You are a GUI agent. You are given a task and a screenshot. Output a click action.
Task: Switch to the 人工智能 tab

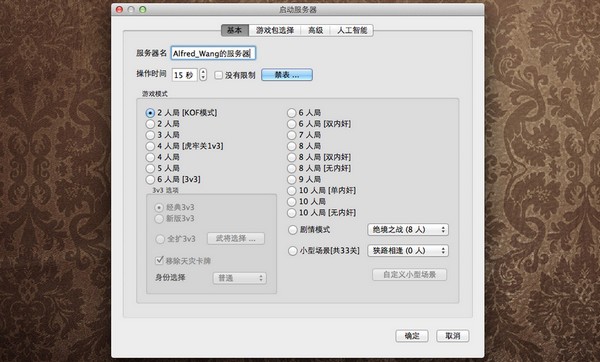352,30
